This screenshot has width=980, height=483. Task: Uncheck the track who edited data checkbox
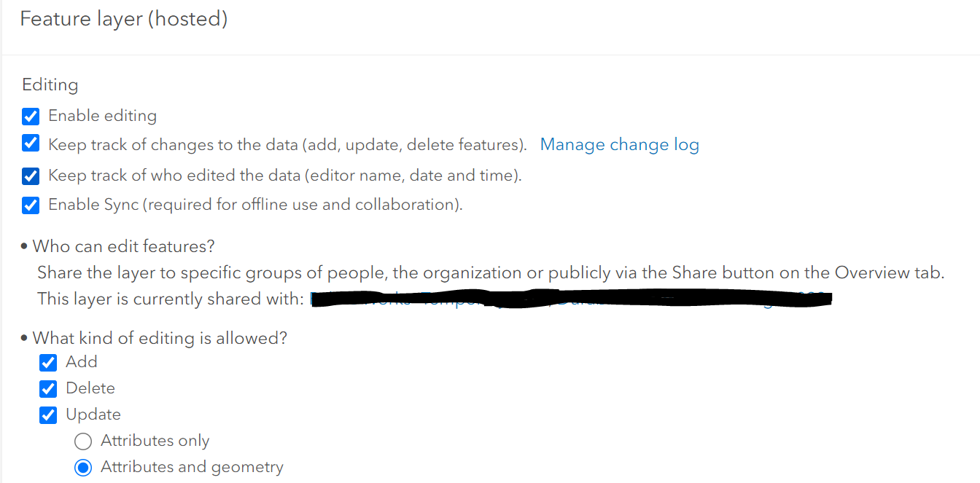[31, 176]
